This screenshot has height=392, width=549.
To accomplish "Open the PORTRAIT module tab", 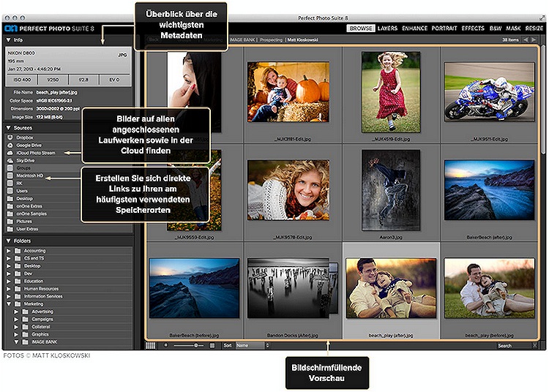I will point(444,29).
